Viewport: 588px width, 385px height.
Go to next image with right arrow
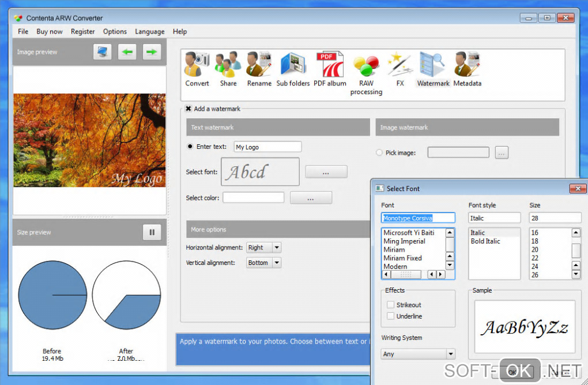coord(152,52)
